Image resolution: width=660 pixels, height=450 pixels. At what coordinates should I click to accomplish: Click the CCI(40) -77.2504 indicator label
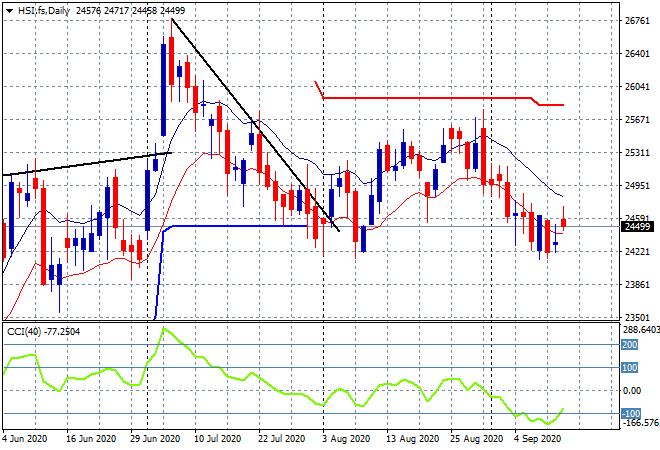point(43,332)
